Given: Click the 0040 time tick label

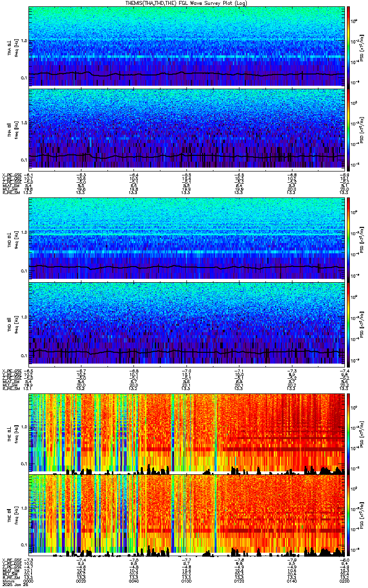Looking at the screenshot, I should (134, 581).
